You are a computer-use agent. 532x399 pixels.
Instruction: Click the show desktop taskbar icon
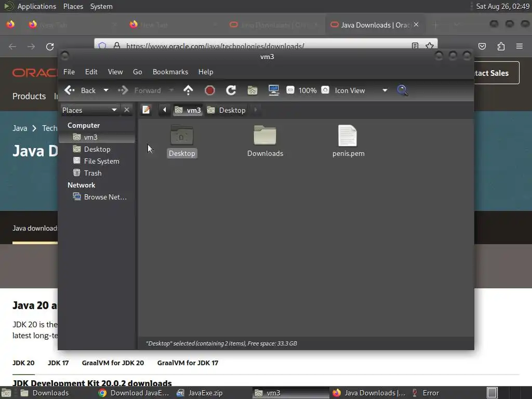point(6,393)
